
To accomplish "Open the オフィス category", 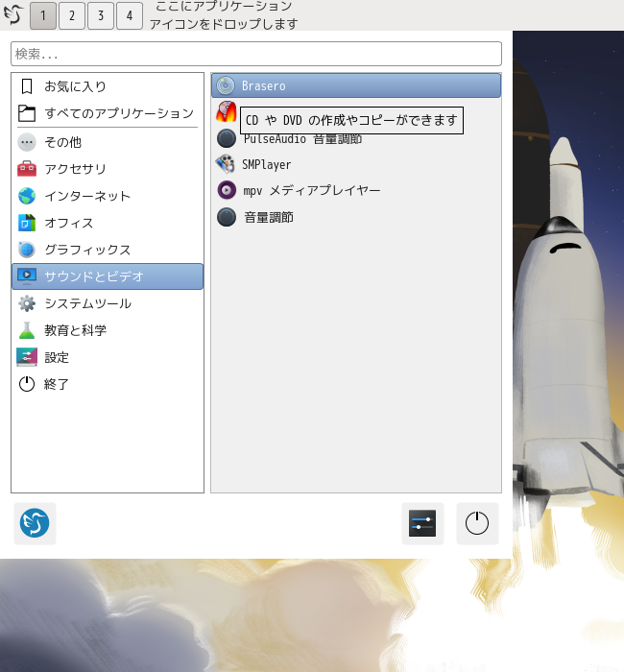I will [x=108, y=223].
